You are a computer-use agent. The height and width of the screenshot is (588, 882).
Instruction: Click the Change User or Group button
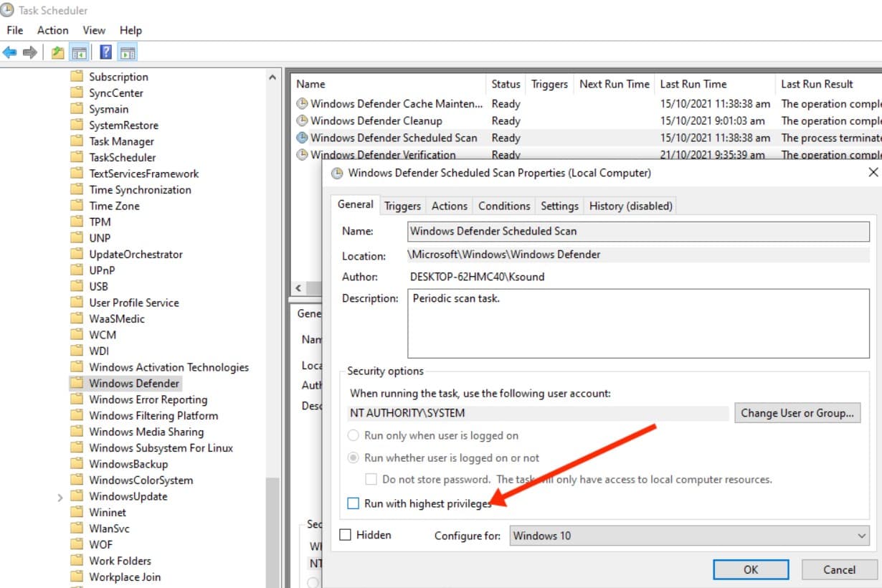[797, 413]
